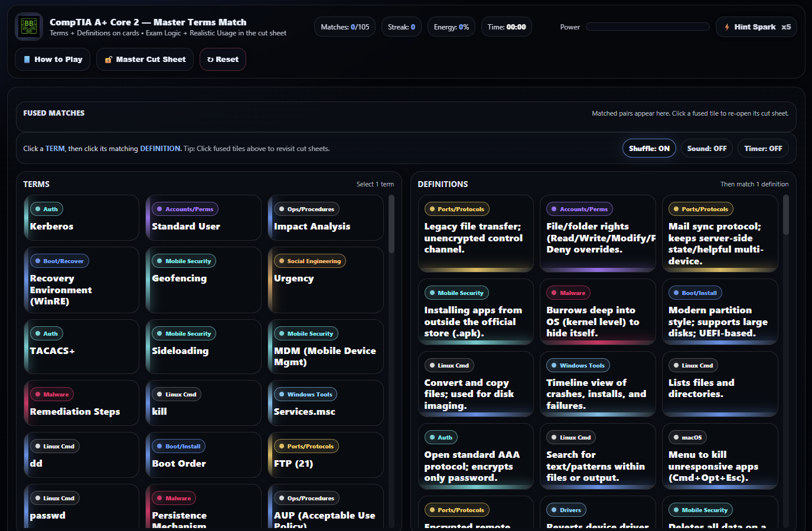Select the Kerberos term card

tap(81, 218)
